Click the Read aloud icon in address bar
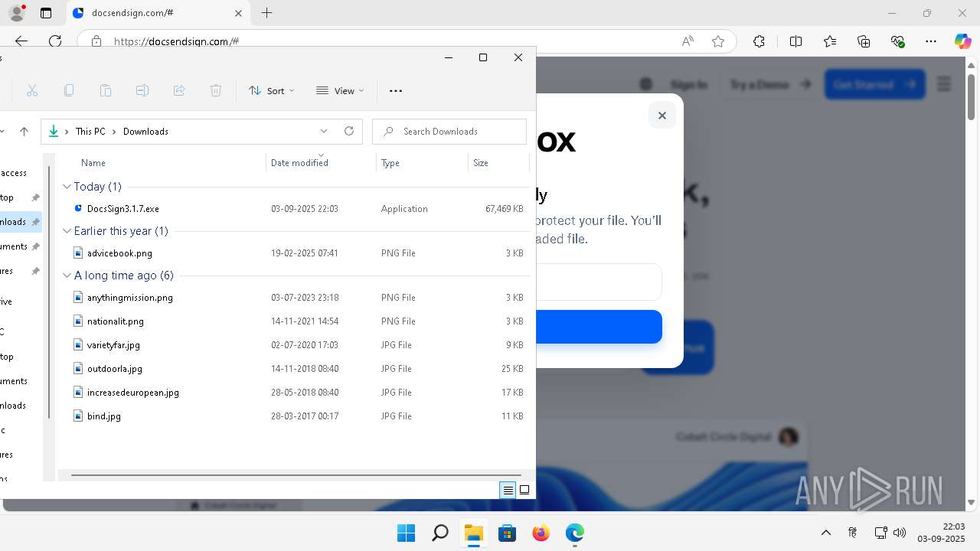 688,41
